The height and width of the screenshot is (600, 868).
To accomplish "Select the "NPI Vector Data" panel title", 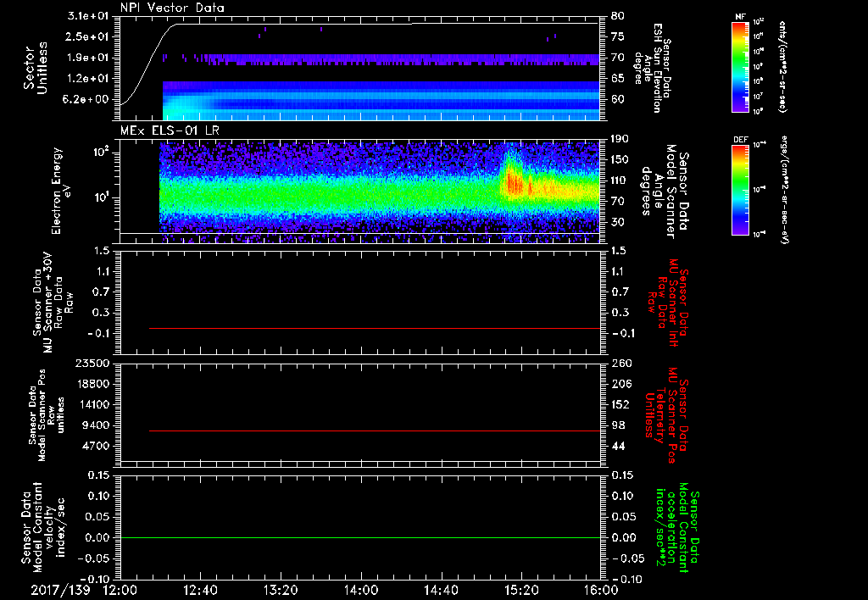I will coord(172,8).
